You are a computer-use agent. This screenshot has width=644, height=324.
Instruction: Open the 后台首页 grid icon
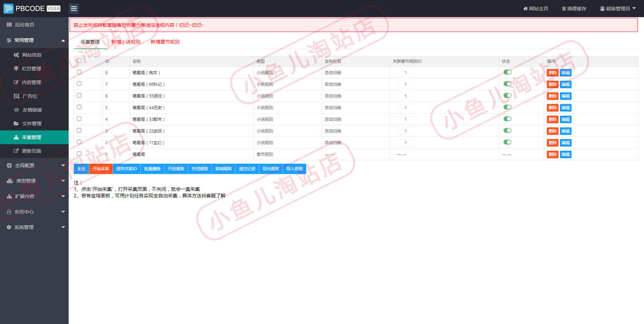pos(9,25)
